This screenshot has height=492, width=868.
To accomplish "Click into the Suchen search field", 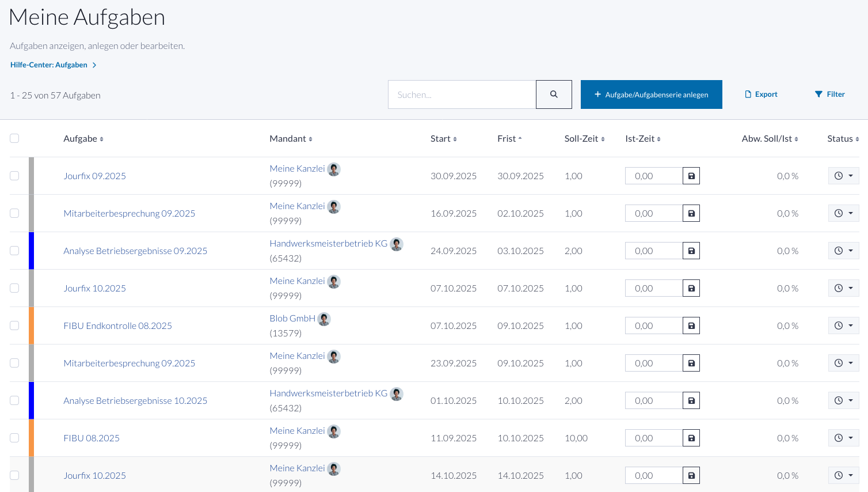I will (x=462, y=94).
